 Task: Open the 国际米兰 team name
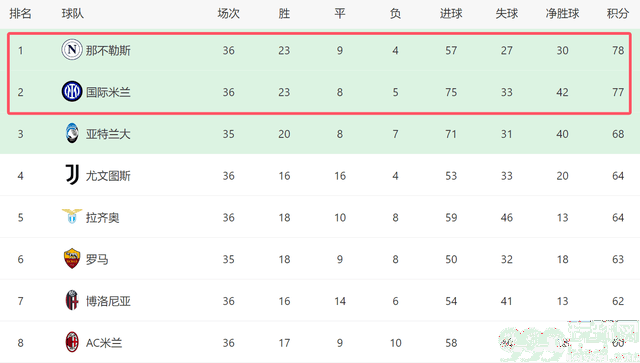click(108, 92)
